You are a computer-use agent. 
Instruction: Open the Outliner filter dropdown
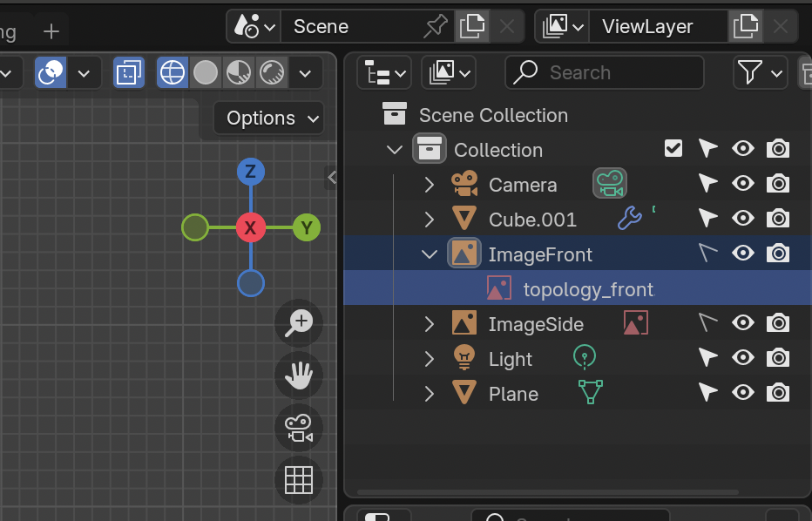point(760,72)
